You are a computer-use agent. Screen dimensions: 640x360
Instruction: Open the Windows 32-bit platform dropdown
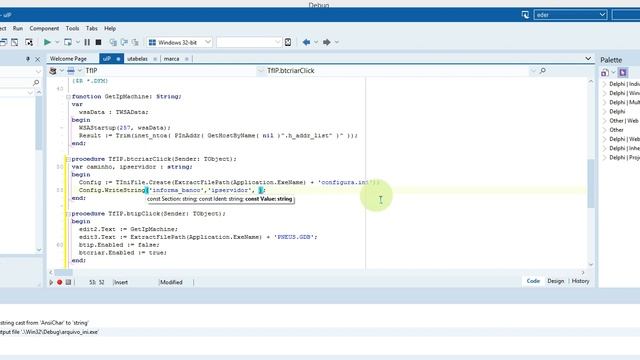(x=180, y=42)
